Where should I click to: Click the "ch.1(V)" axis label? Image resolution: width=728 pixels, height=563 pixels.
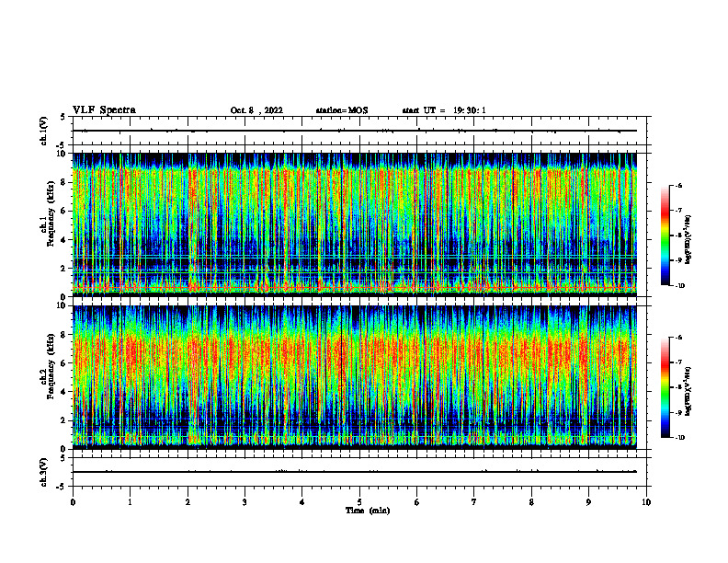(43, 131)
